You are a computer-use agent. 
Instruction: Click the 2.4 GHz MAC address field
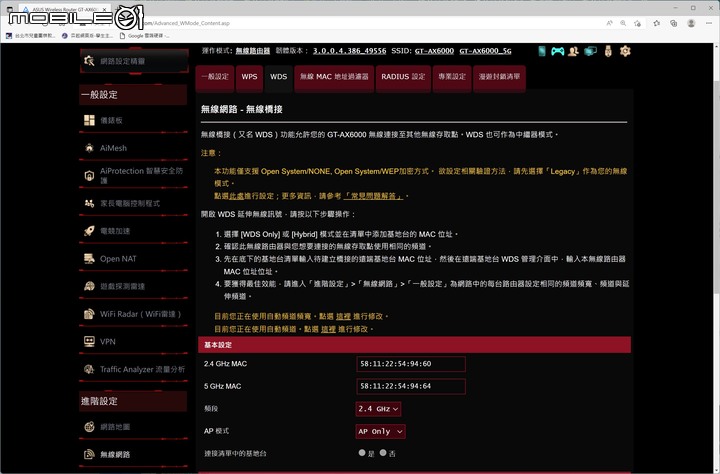[411, 364]
